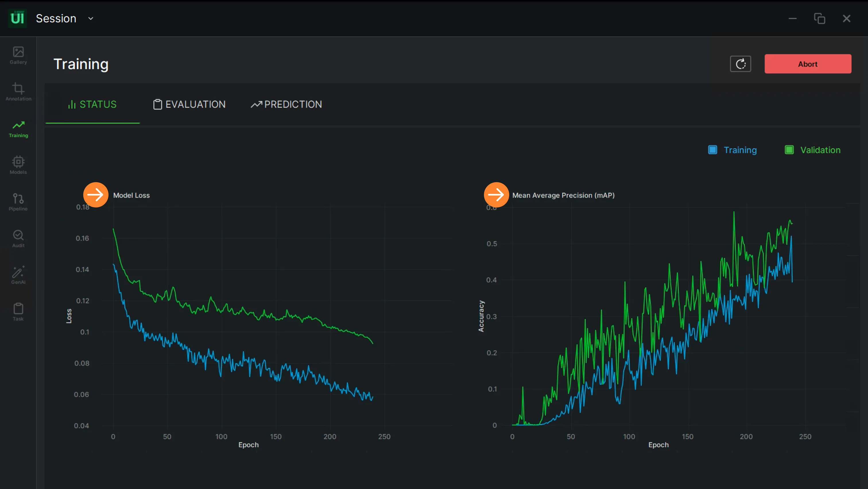
Task: Open the Annotation crop tool section
Action: point(18,92)
